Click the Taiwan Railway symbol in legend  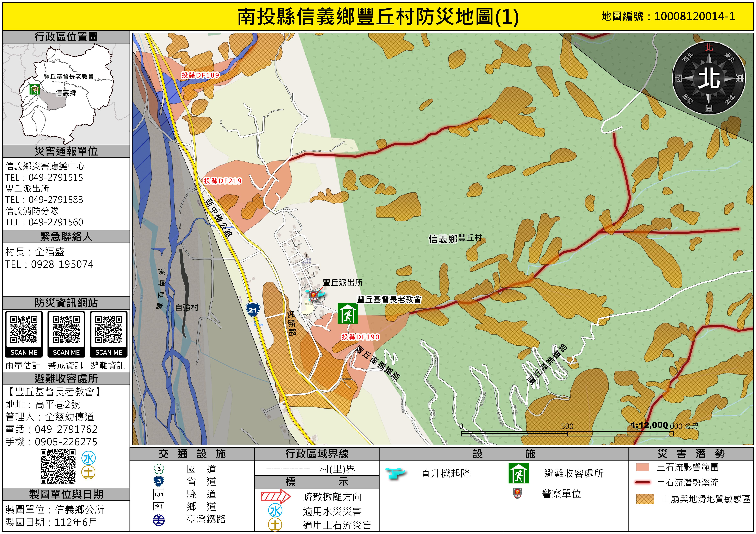[x=159, y=520]
